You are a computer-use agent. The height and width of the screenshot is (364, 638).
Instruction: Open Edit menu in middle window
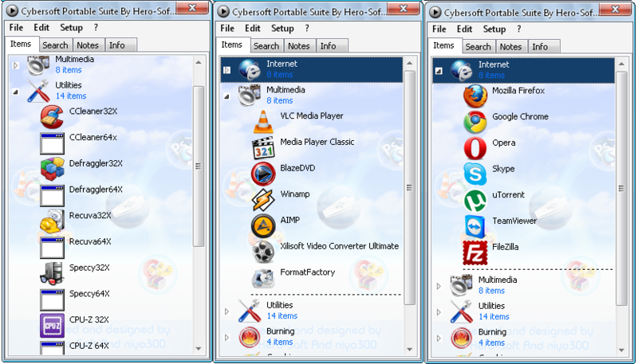click(x=253, y=29)
